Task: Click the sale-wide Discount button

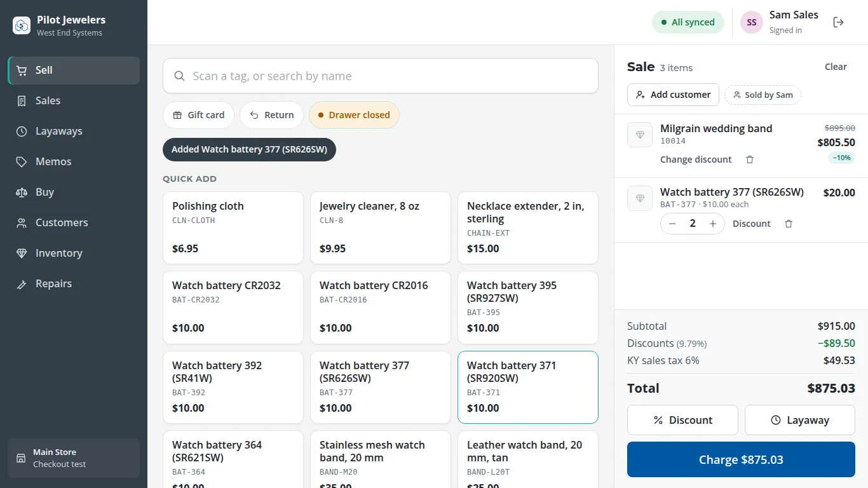Action: (682, 420)
